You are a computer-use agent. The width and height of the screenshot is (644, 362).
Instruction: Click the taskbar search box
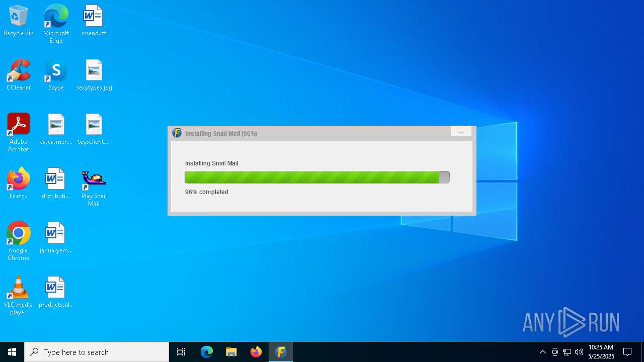97,352
